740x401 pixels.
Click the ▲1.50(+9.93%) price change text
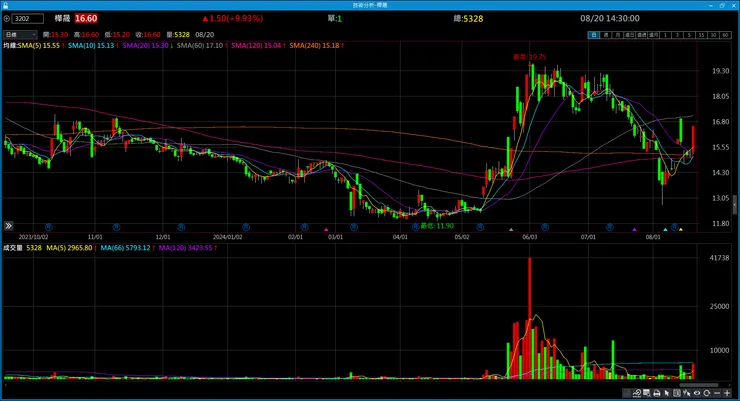pos(233,18)
